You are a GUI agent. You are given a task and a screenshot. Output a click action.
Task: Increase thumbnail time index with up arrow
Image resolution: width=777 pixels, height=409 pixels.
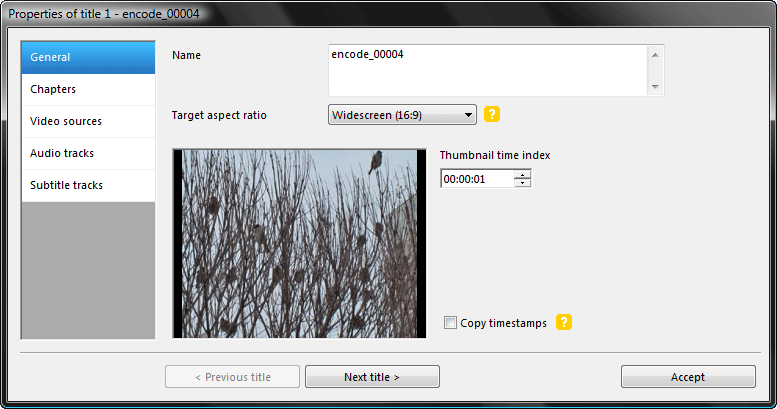pyautogui.click(x=522, y=175)
